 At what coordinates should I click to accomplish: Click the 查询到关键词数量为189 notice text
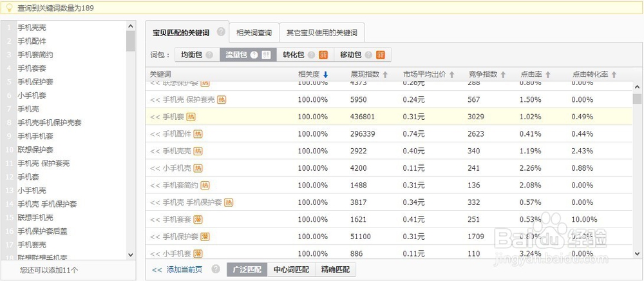[55, 8]
